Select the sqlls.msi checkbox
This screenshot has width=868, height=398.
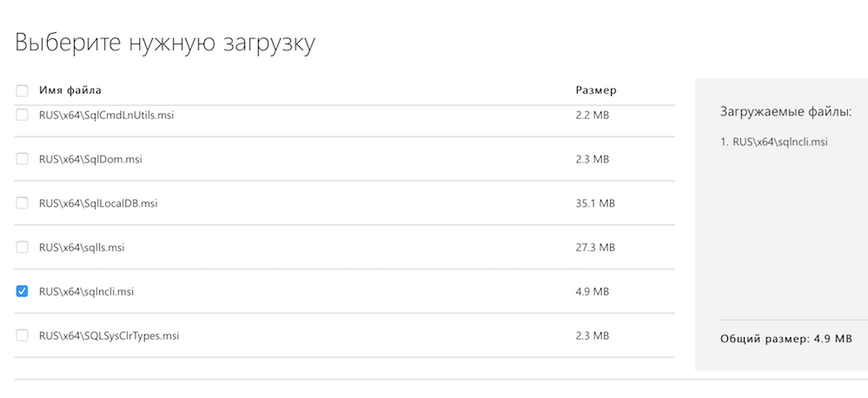[x=22, y=248]
